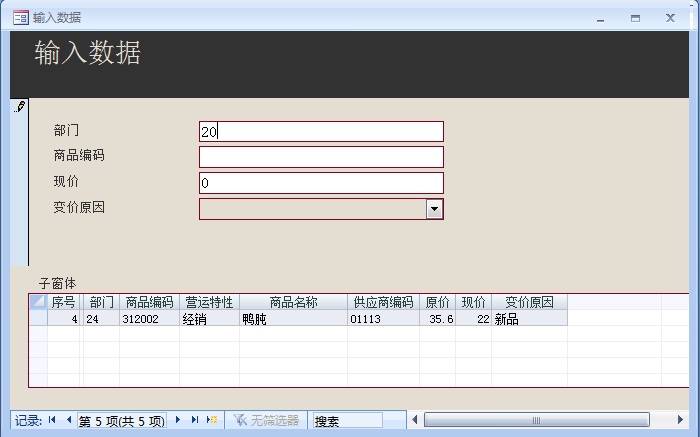Screen dimensions: 700x437
Task: Click the empty 商品编码 input field
Action: click(x=321, y=157)
